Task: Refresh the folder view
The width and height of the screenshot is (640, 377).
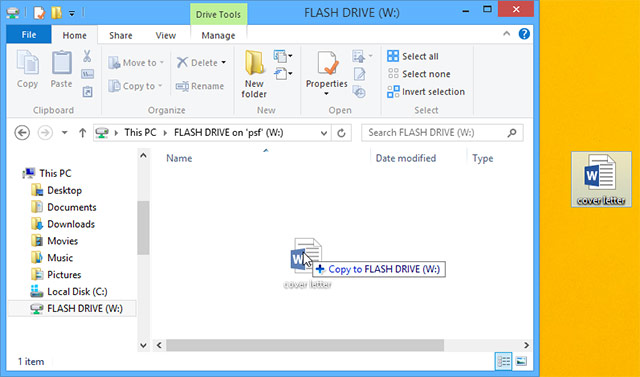Action: pyautogui.click(x=341, y=133)
